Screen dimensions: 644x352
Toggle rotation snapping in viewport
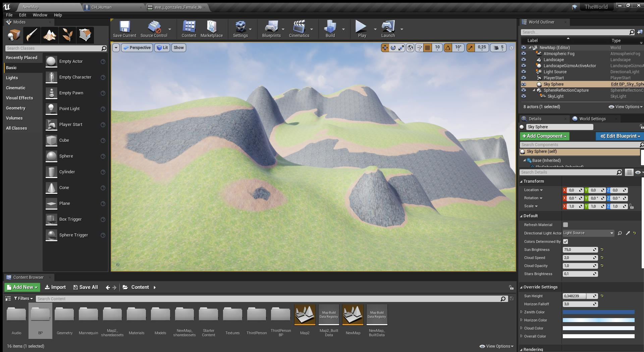click(448, 48)
